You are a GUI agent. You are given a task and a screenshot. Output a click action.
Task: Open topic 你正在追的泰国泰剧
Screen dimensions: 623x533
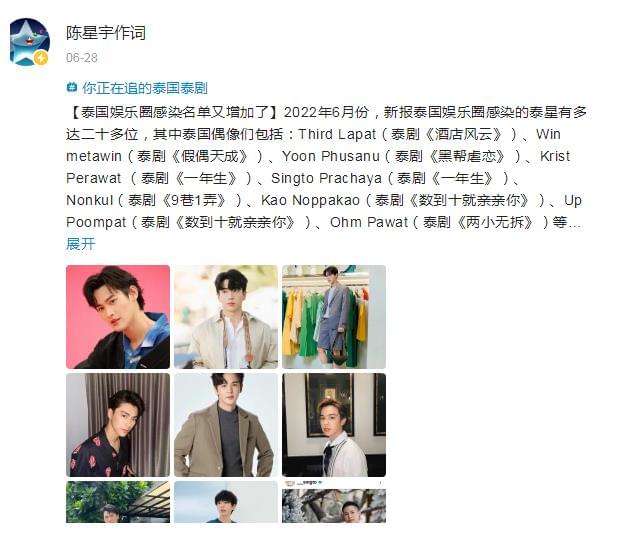[145, 88]
